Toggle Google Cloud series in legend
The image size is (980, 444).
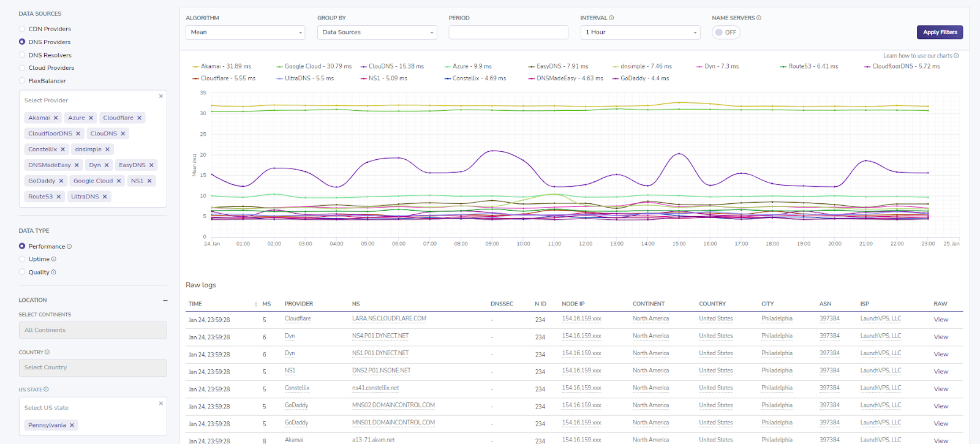tap(314, 66)
